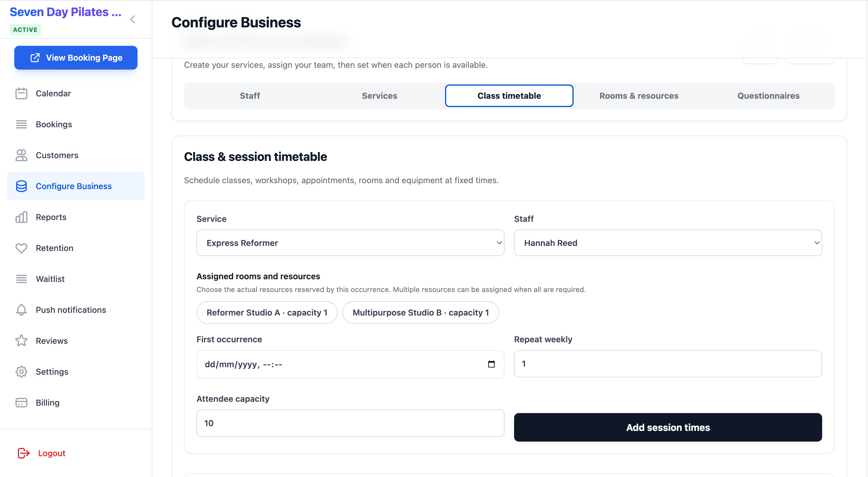Click the Billing card icon
The height and width of the screenshot is (477, 868).
point(21,403)
